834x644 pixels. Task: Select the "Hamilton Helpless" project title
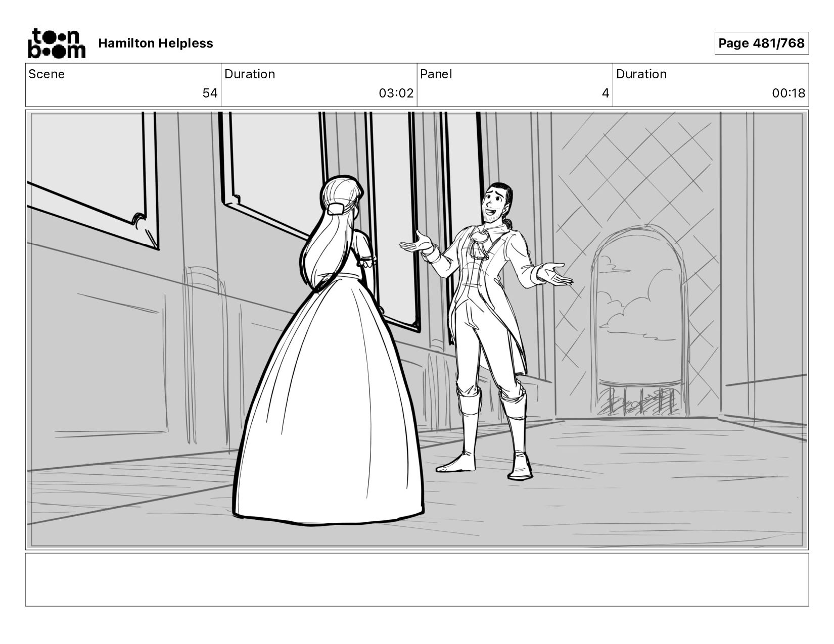coord(156,43)
